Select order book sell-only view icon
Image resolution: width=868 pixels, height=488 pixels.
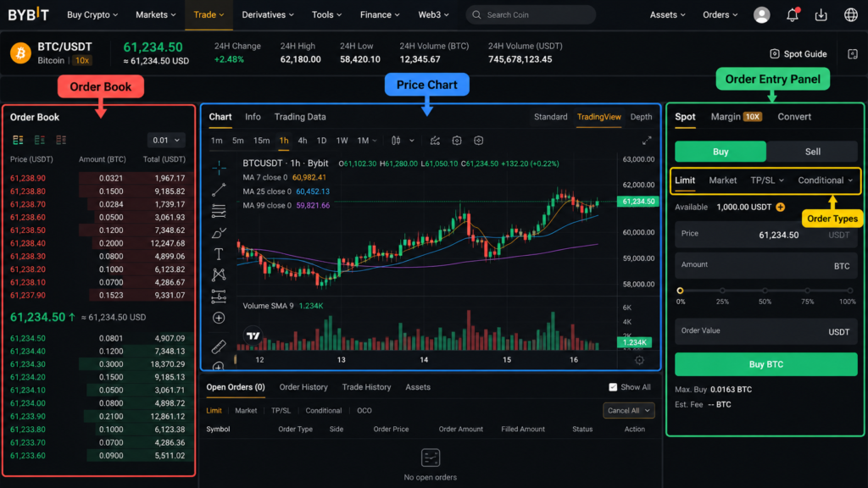click(x=61, y=140)
